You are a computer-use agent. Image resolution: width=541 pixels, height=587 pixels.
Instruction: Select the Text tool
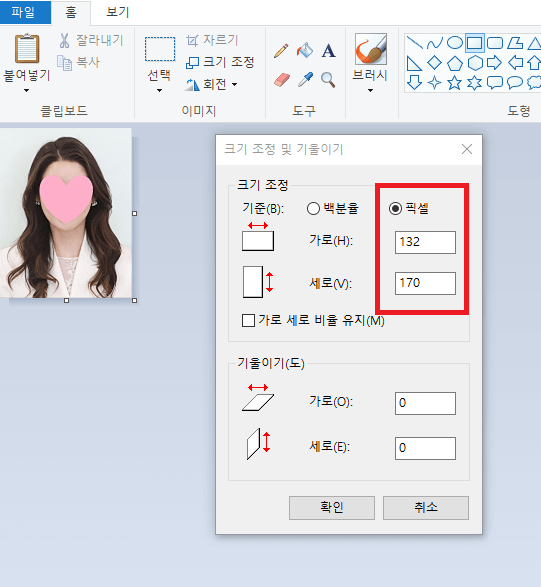[328, 51]
